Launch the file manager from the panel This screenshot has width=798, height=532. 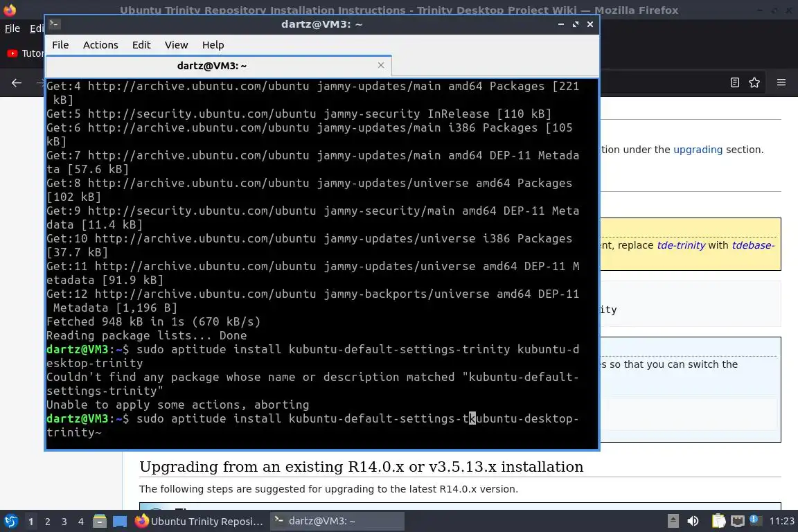click(x=100, y=522)
